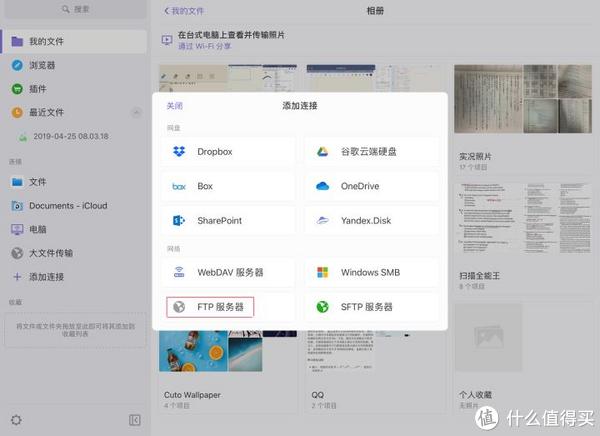600x436 pixels.
Task: Click the plus icon beside 添加连接
Action: point(17,276)
